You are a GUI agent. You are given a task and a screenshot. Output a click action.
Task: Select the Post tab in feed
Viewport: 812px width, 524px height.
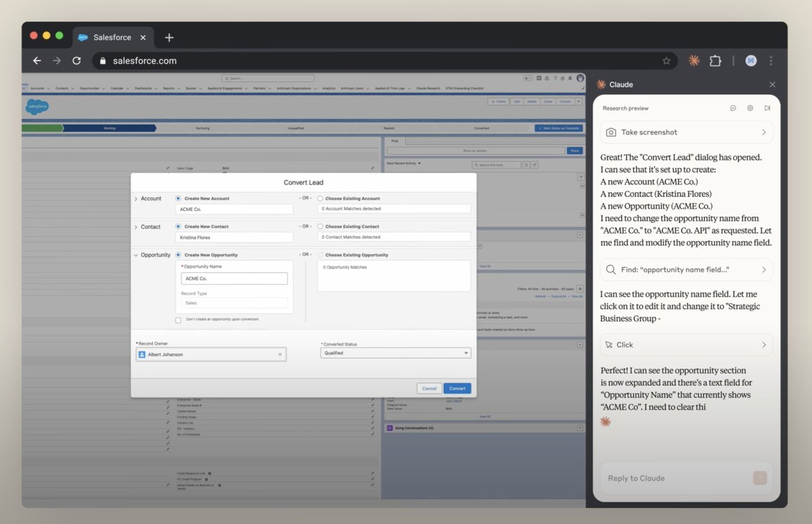point(394,141)
